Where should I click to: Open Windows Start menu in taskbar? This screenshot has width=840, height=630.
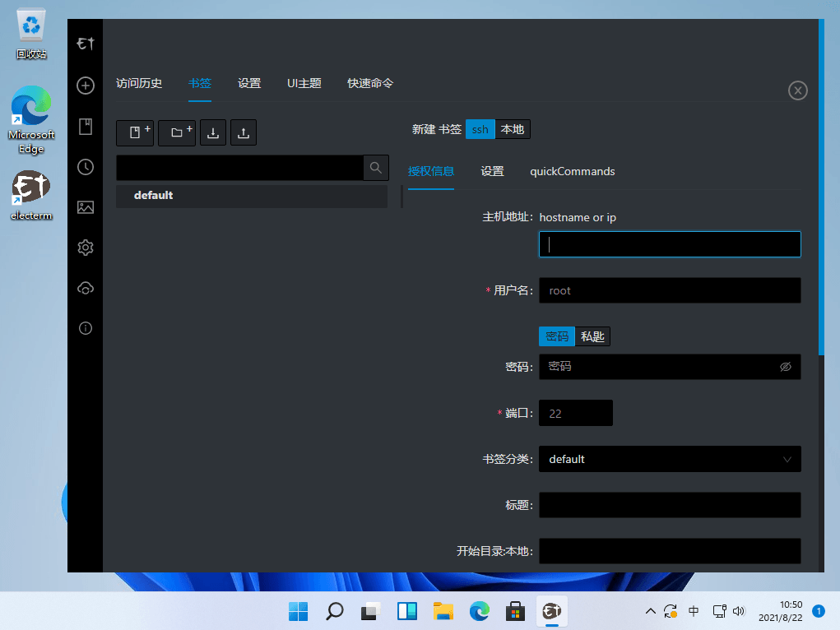[299, 611]
